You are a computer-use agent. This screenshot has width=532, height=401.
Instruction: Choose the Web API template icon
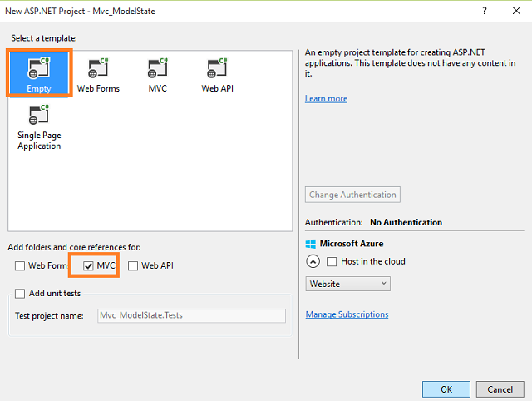pos(217,68)
